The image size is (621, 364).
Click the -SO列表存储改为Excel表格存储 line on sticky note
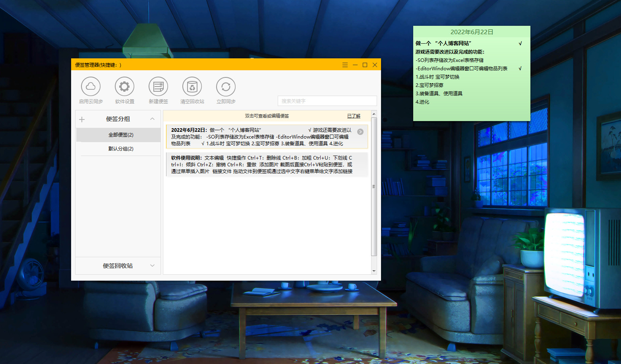[x=449, y=60]
